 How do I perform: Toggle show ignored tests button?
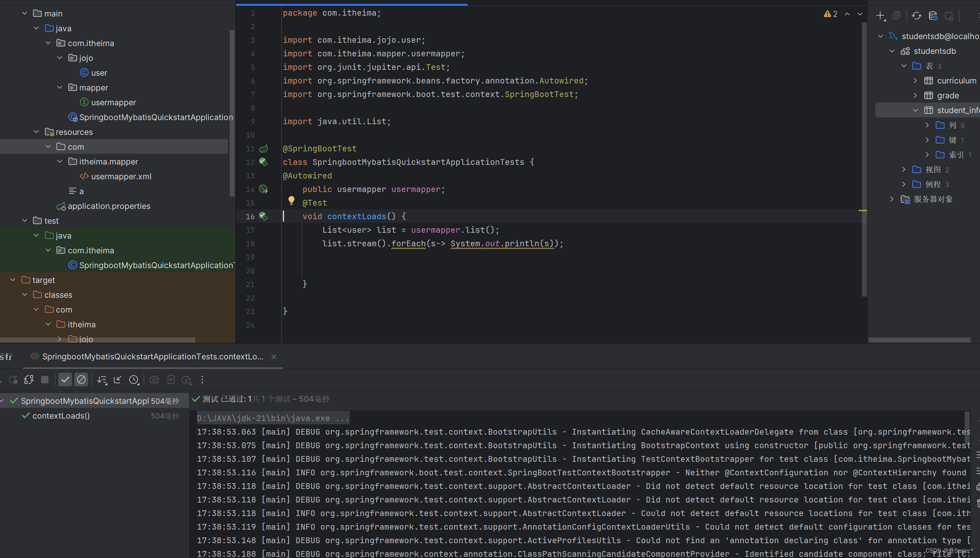pyautogui.click(x=81, y=380)
